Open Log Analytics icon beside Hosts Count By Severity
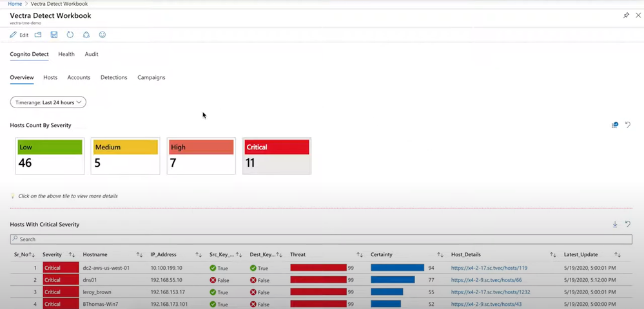The width and height of the screenshot is (644, 309). 615,125
